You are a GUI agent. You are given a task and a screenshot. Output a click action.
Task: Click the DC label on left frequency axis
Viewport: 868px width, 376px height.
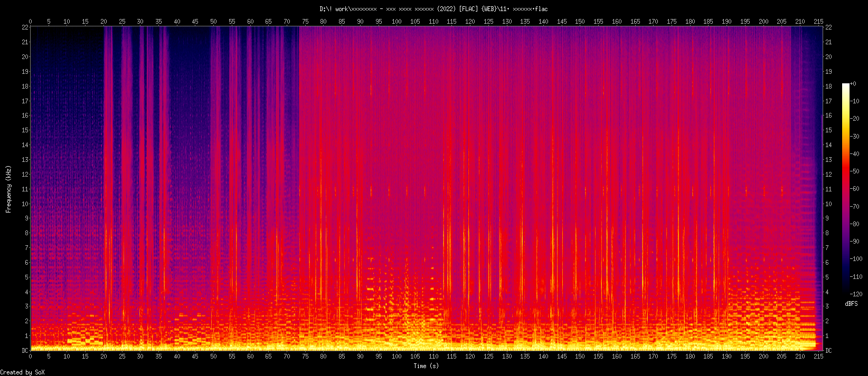(x=24, y=350)
